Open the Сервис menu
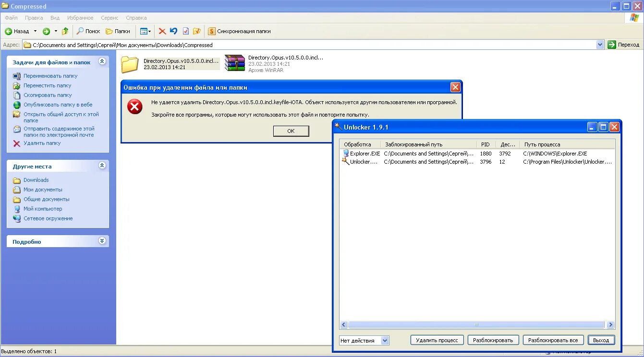 [109, 18]
